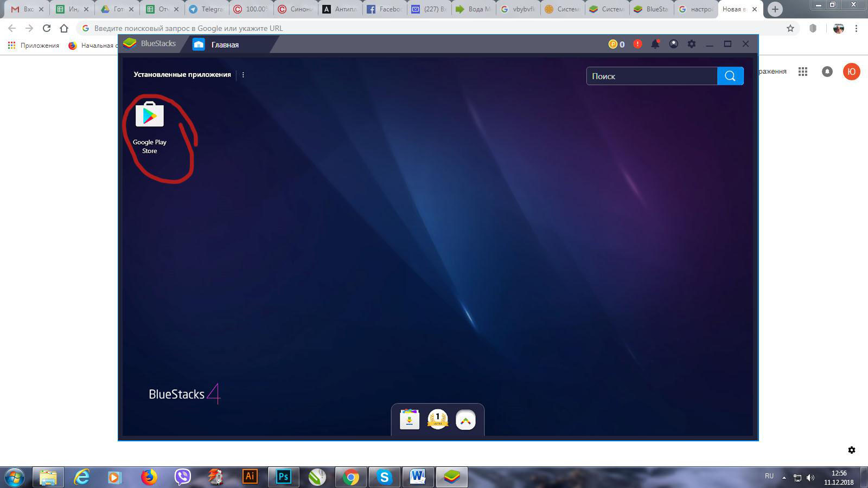Open the red exclamation alert icon
This screenshot has height=488, width=868.
point(637,44)
